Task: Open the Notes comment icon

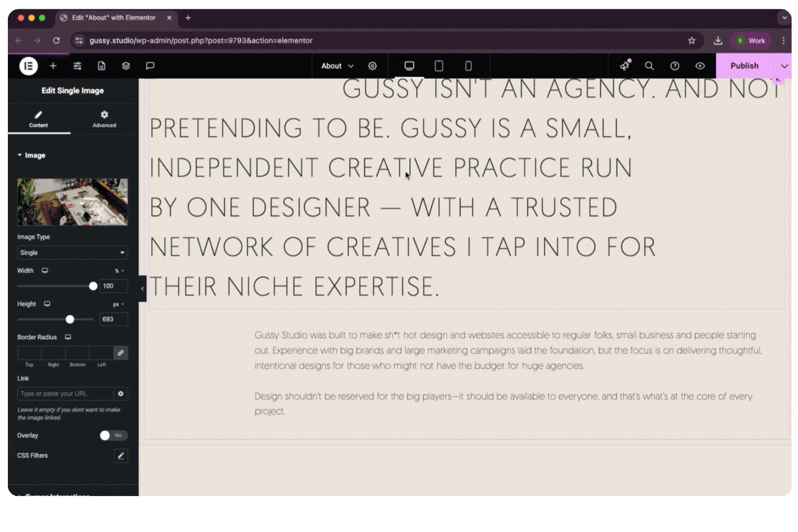Action: [150, 66]
